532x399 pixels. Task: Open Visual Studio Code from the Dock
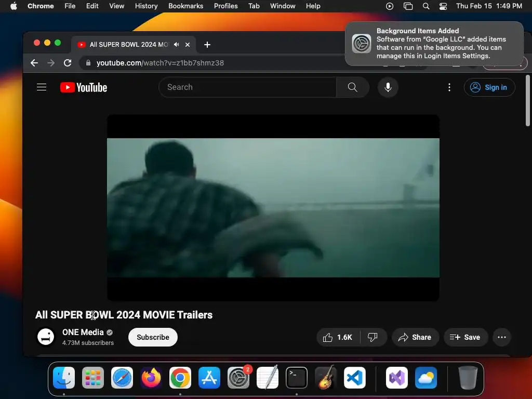click(x=355, y=378)
